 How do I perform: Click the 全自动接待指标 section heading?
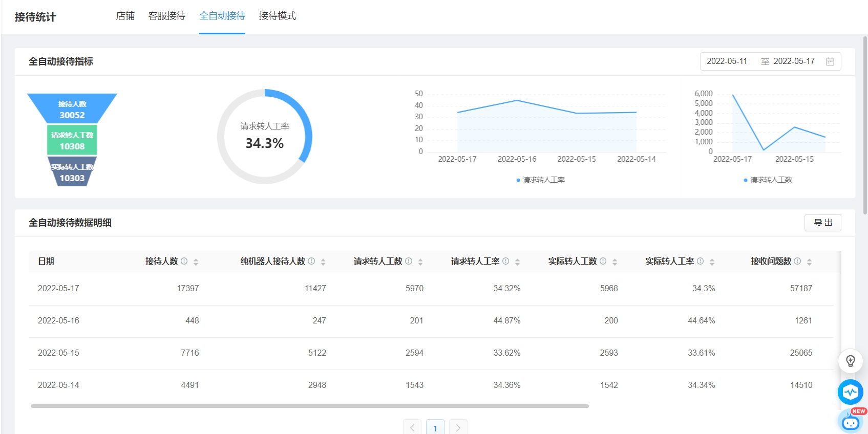click(x=61, y=61)
